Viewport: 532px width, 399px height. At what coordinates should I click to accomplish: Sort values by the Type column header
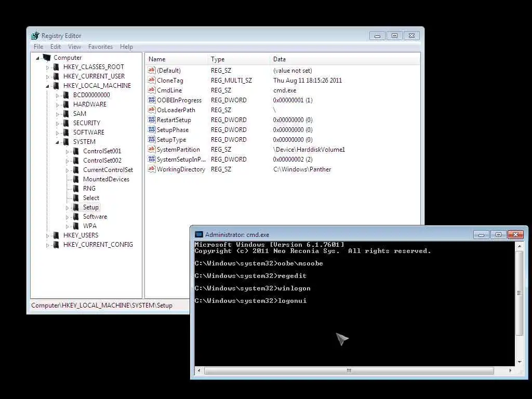238,59
